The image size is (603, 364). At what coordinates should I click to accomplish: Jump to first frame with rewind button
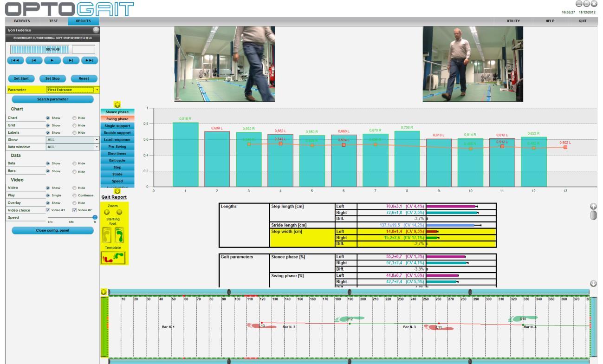[15, 60]
